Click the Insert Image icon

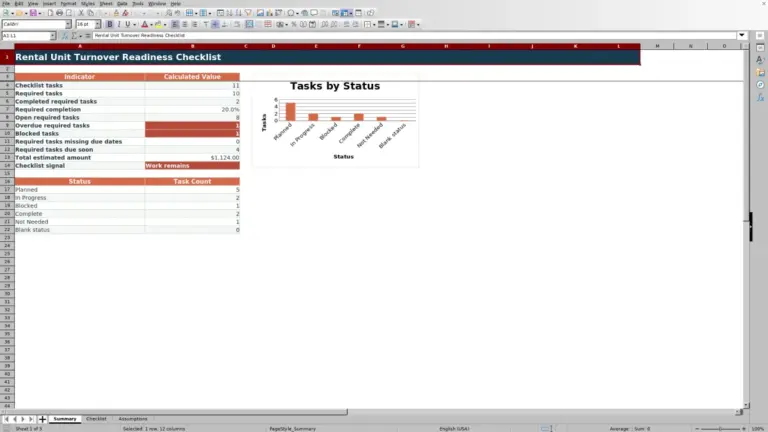260,13
